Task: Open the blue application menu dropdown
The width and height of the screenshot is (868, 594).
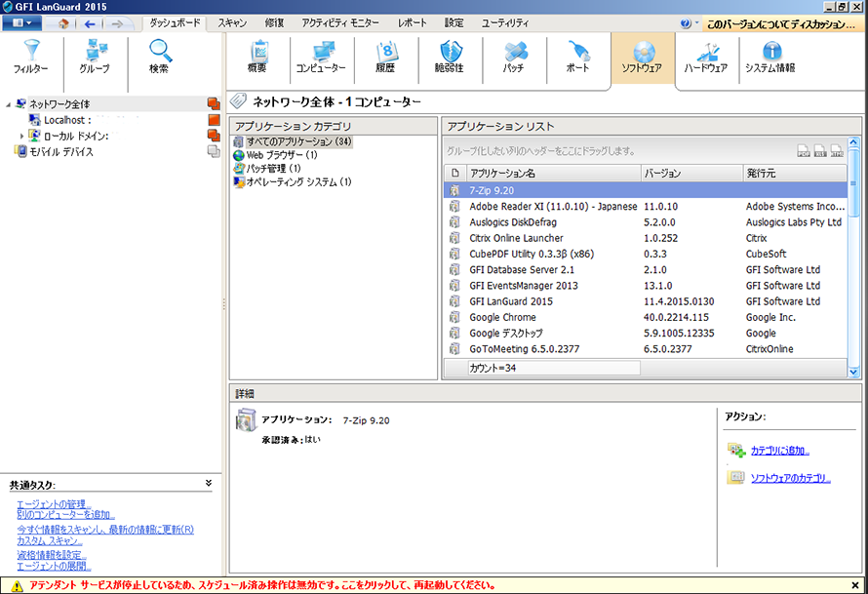Action: point(21,23)
